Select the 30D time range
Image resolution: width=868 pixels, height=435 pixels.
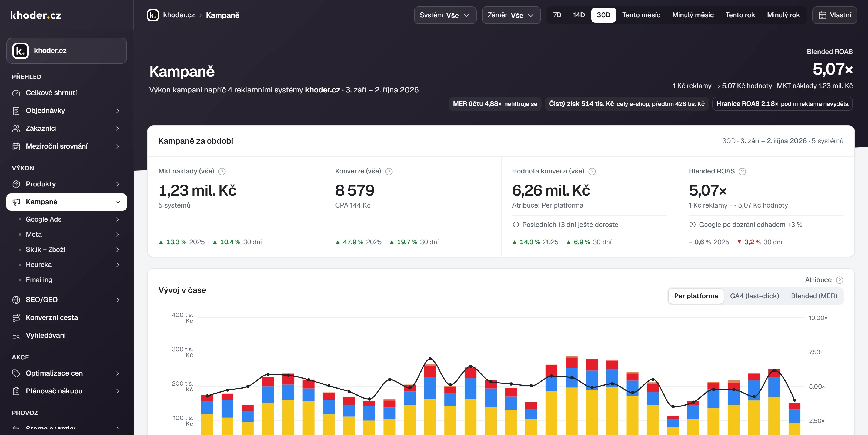point(603,15)
